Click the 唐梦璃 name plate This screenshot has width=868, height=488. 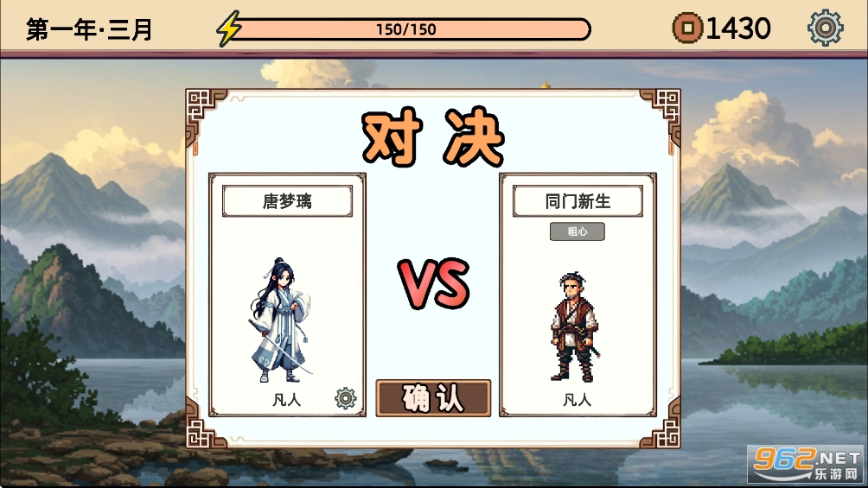[x=287, y=201]
